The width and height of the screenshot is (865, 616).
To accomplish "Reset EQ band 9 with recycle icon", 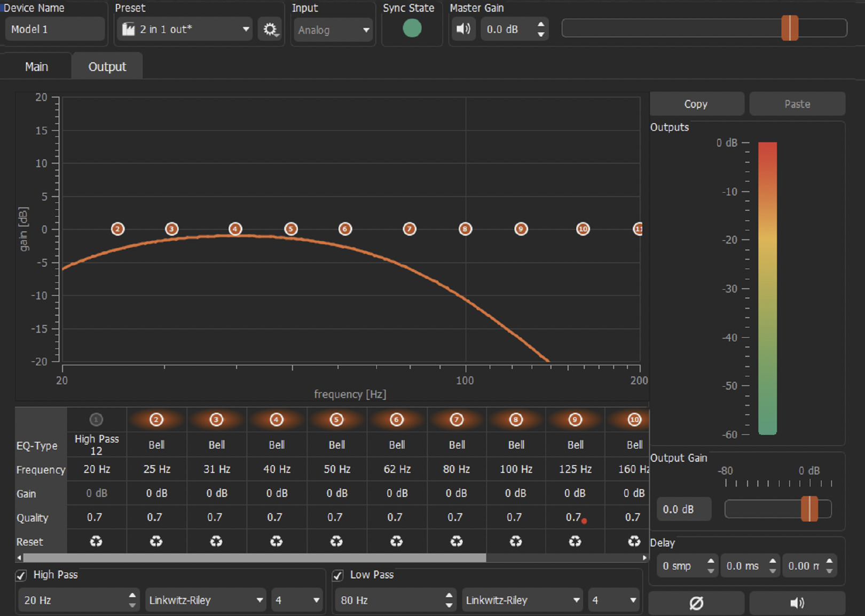I will 575,541.
